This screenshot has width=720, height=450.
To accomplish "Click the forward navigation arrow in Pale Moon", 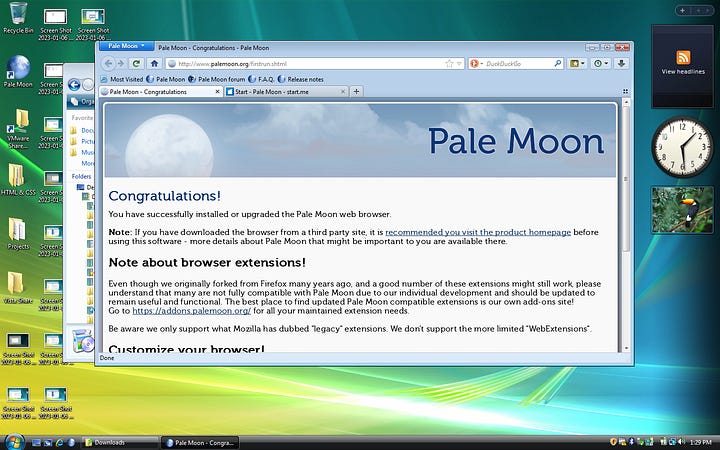I will (x=121, y=63).
